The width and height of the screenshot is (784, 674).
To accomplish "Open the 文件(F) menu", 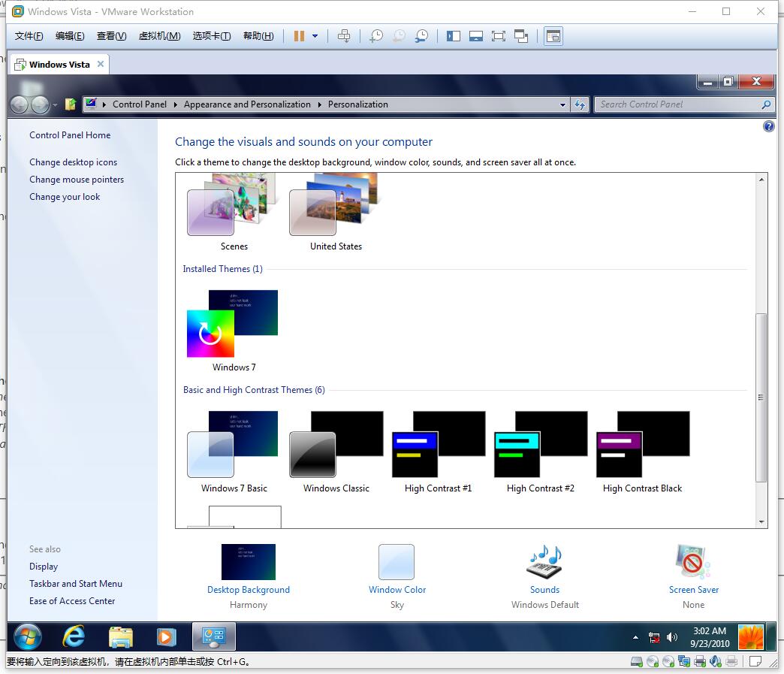I will point(29,36).
